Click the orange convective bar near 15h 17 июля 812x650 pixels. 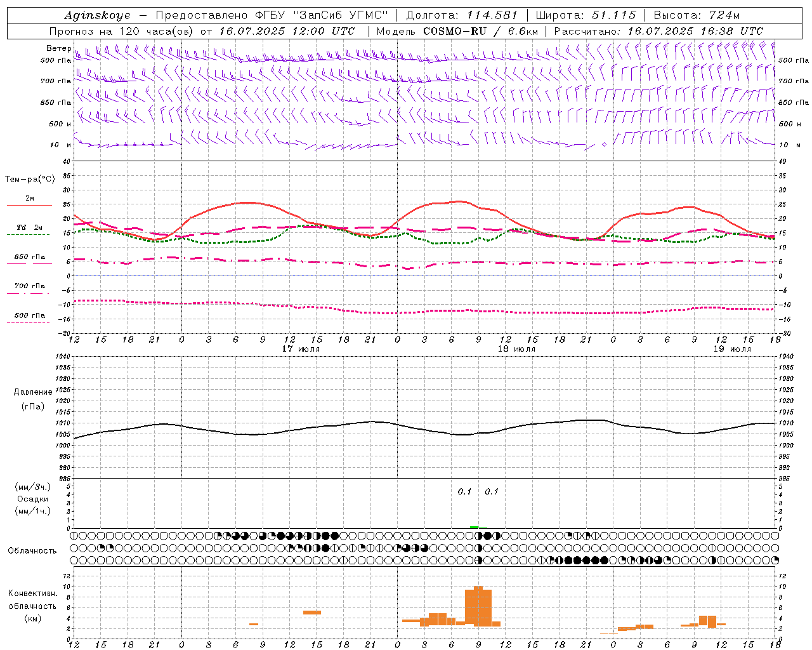[312, 613]
